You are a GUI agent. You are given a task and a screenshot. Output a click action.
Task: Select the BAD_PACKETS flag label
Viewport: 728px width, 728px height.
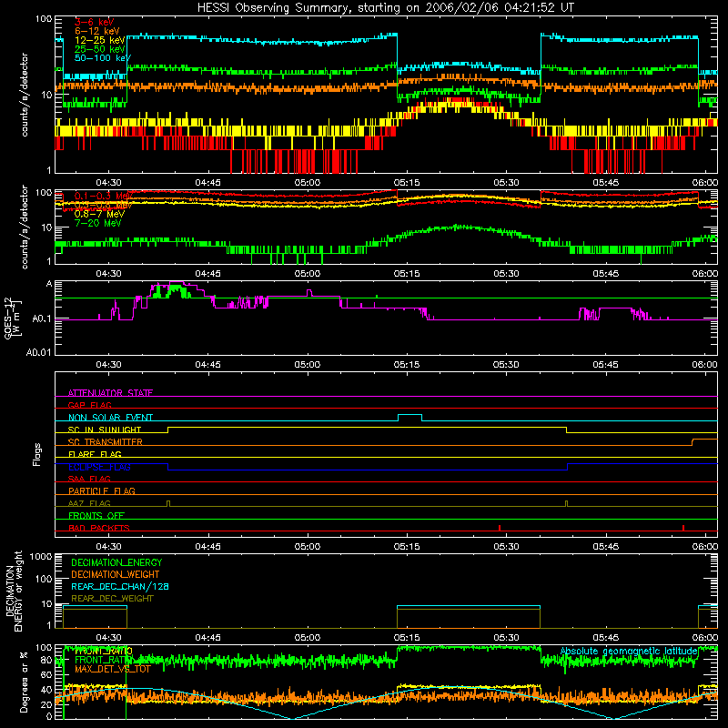point(99,528)
